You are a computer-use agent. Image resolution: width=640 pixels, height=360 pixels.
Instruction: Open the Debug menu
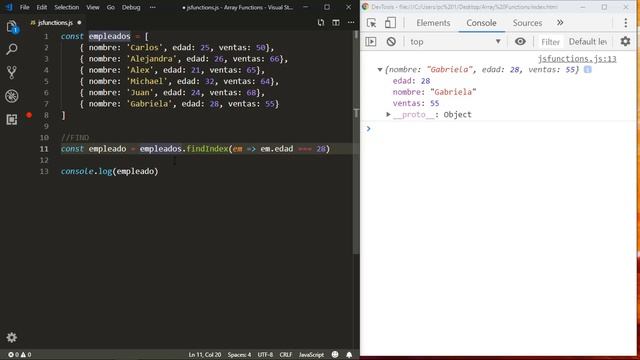pos(131,7)
